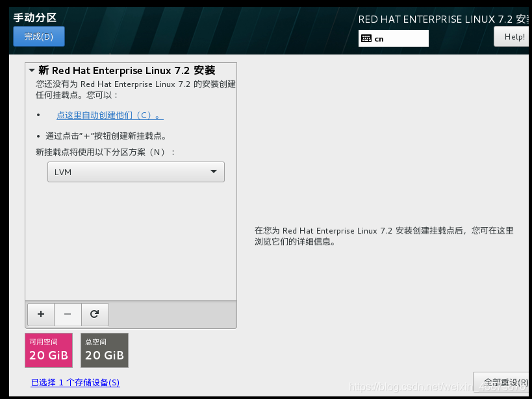Click text 新挂载点将使用以下分区方案 (N)
Image resolution: width=532 pixels, height=399 pixels.
(x=105, y=152)
